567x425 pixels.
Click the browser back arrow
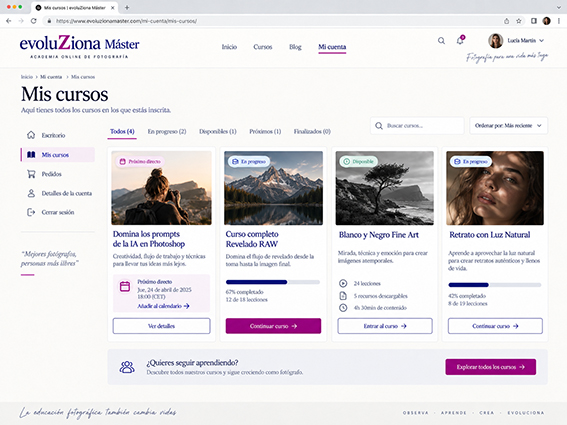(9, 21)
